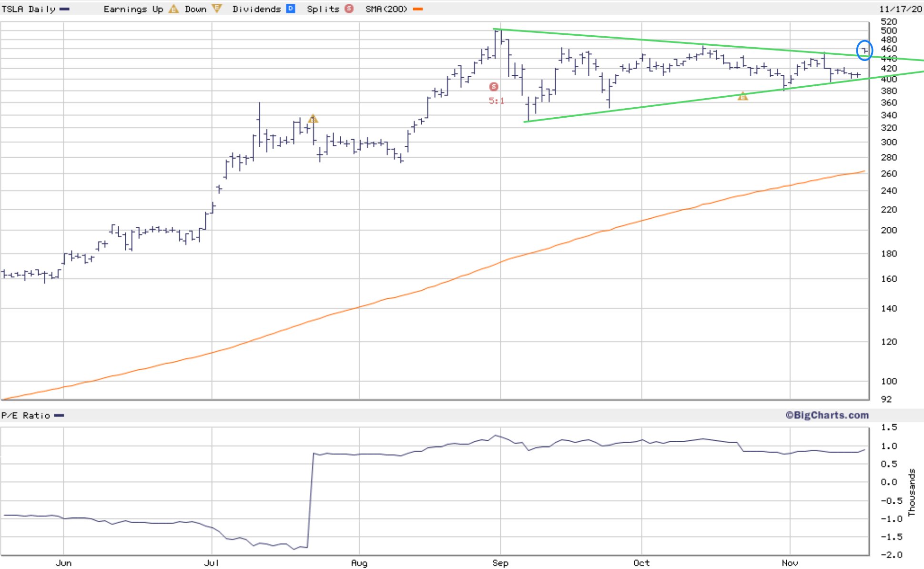The height and width of the screenshot is (569, 924).
Task: Select the Jun month label on time axis
Action: (63, 563)
